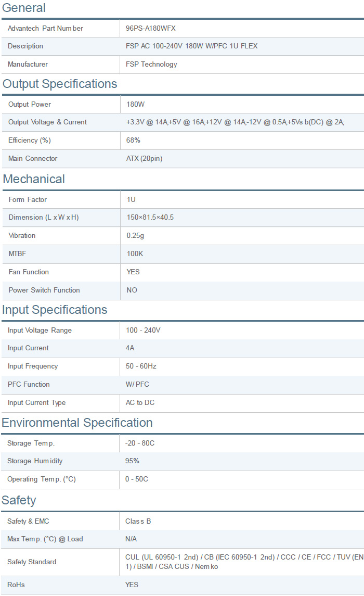
Task: Click the MTBF row label
Action: coord(17,254)
